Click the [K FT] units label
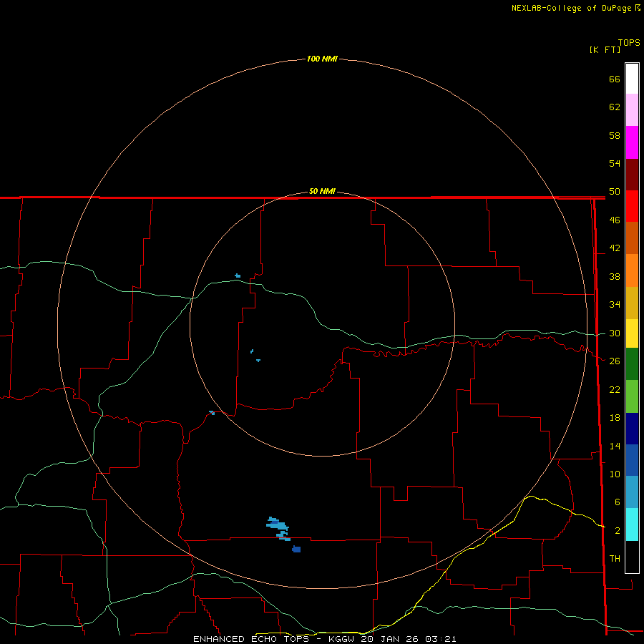 tap(605, 49)
